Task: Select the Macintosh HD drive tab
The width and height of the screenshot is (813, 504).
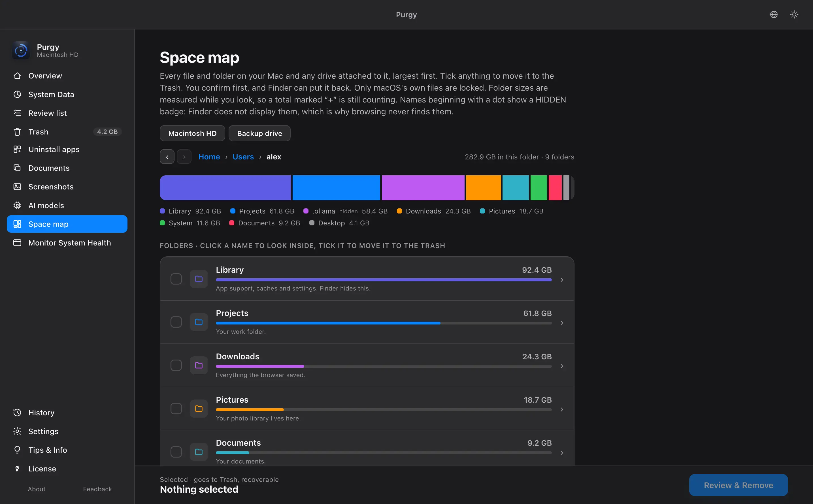Action: tap(192, 133)
